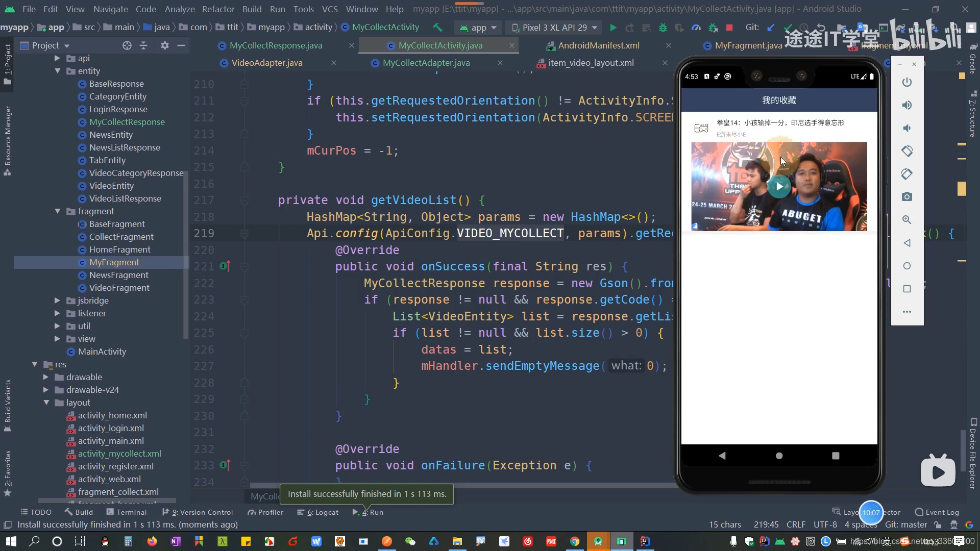Click emulator overview square control

[x=907, y=289]
